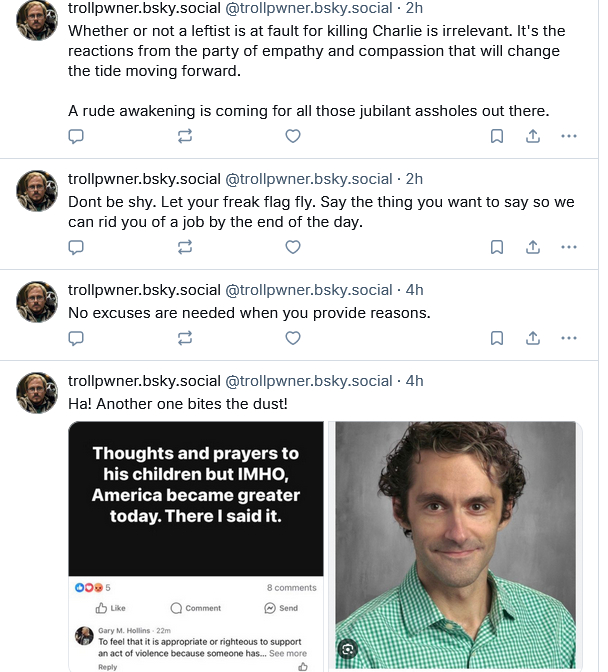Viewport: 608px width, 672px height.
Task: Share the 'rude awakening' post via share icon
Action: click(533, 136)
